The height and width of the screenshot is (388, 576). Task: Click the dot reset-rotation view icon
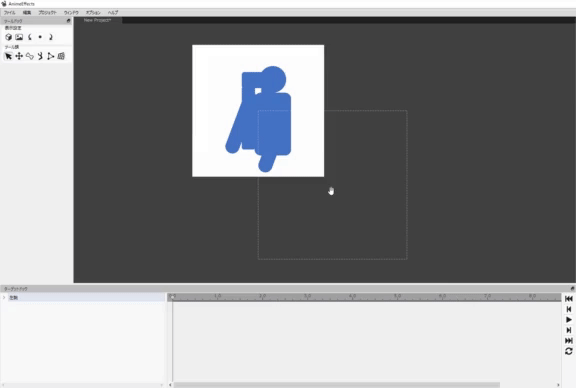[x=40, y=37]
